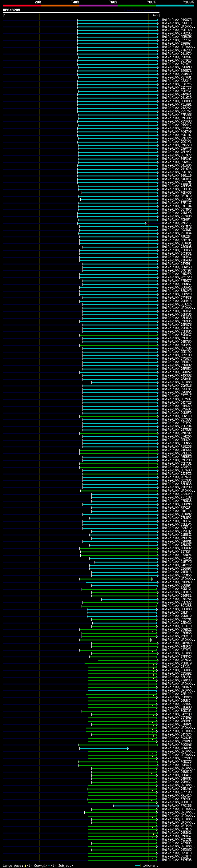The height and width of the screenshot is (868, 197).
Task: Select hit label UniRef100_P91410
Action: 177,796
